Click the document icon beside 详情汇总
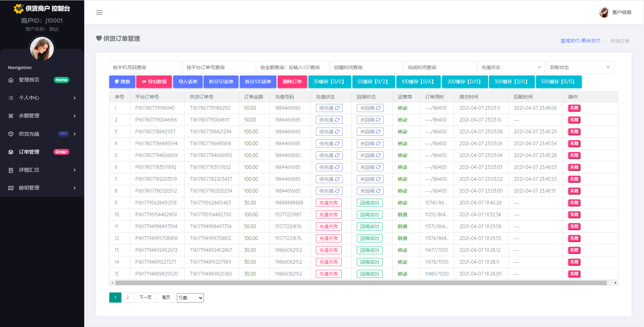 tap(11, 170)
